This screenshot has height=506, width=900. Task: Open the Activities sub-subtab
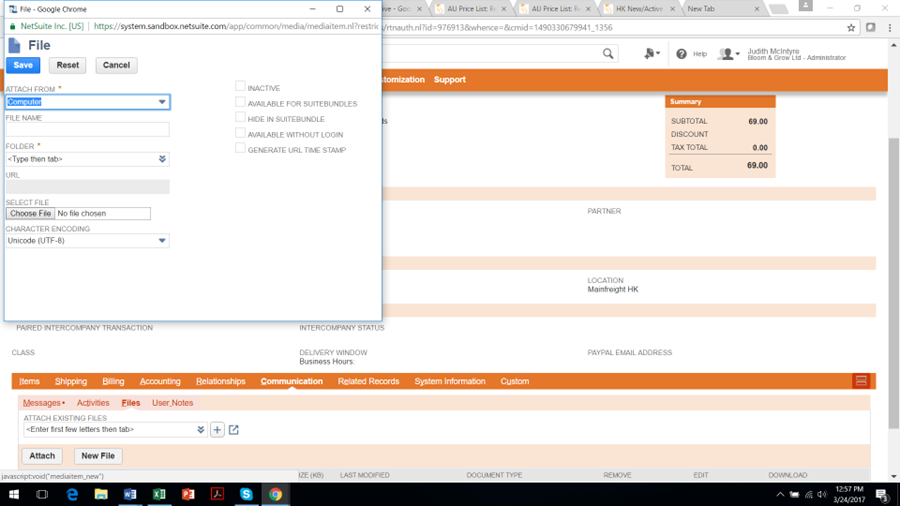click(93, 403)
